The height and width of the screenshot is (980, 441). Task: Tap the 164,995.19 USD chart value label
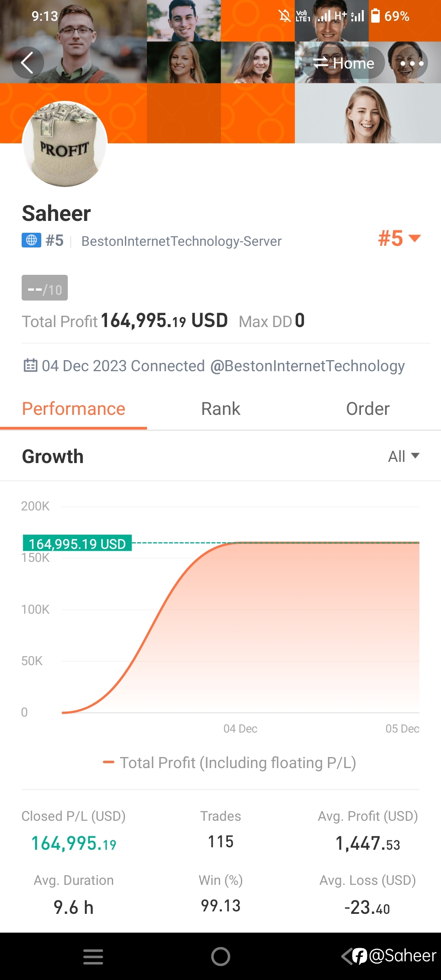[x=77, y=543]
